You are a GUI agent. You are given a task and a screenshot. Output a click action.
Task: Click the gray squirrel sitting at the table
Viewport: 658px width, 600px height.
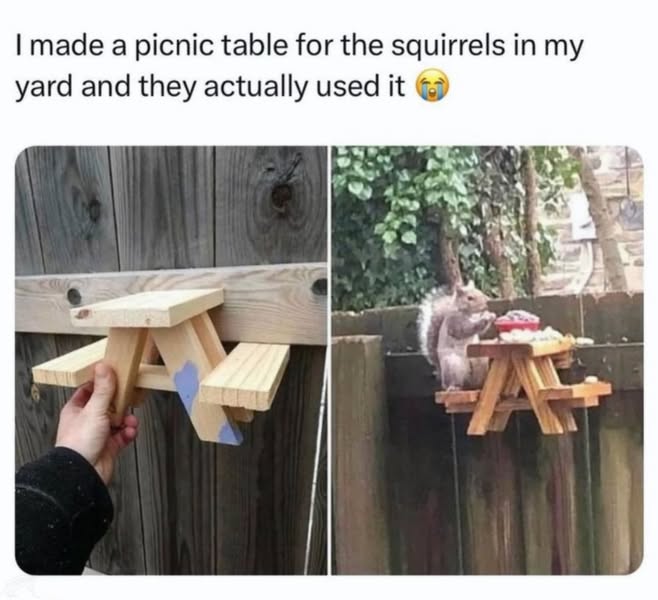(x=454, y=336)
